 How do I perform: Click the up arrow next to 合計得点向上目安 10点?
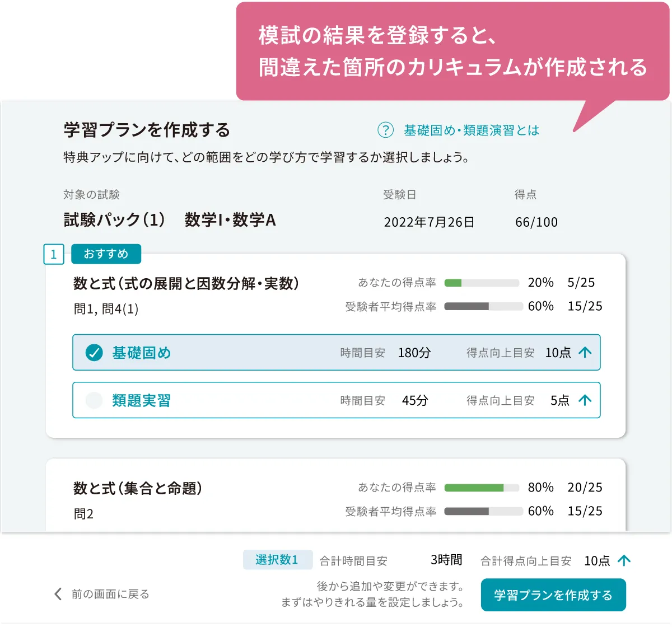[x=624, y=560]
